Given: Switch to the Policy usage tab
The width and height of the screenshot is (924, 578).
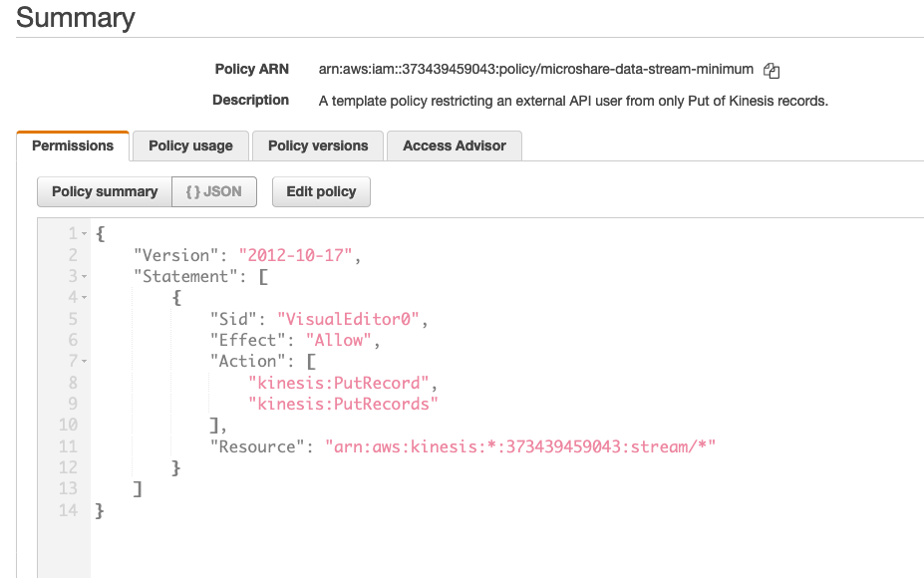Looking at the screenshot, I should (189, 145).
